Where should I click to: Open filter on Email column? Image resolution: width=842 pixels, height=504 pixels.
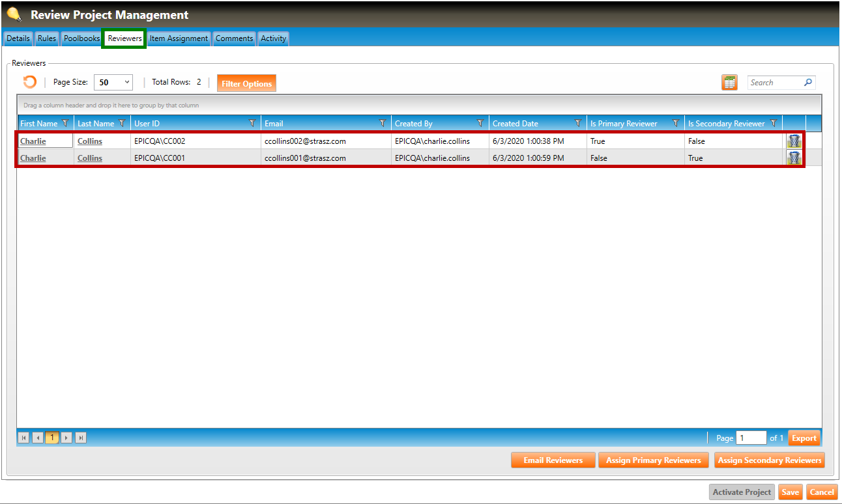pos(383,124)
